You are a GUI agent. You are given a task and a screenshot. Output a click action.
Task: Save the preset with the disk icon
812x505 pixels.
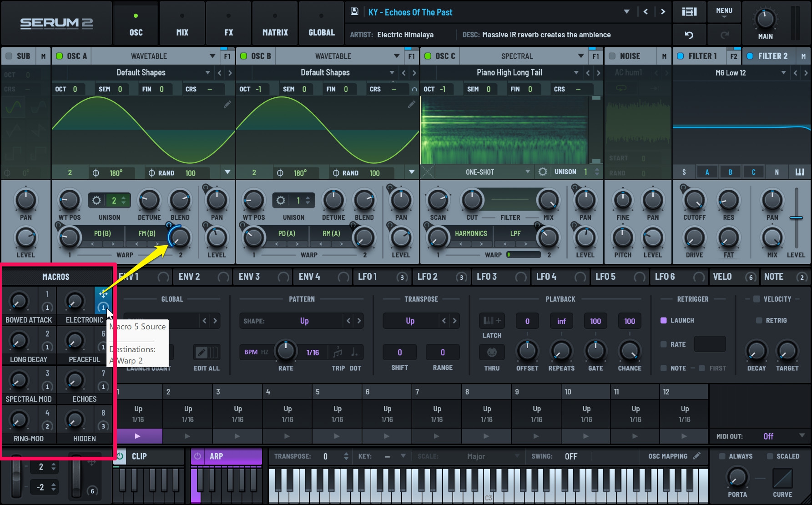354,12
